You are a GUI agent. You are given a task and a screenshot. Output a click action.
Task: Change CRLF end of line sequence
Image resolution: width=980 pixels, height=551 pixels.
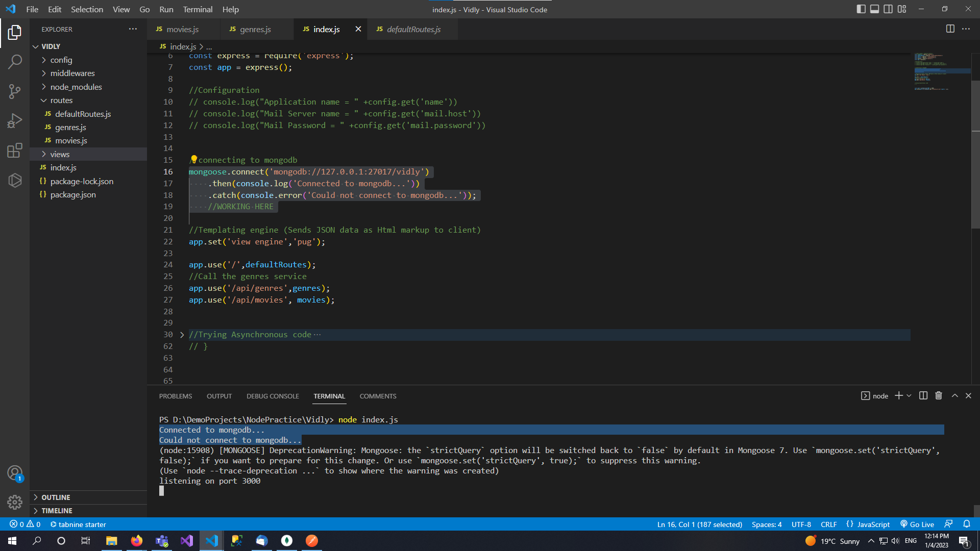(x=828, y=524)
